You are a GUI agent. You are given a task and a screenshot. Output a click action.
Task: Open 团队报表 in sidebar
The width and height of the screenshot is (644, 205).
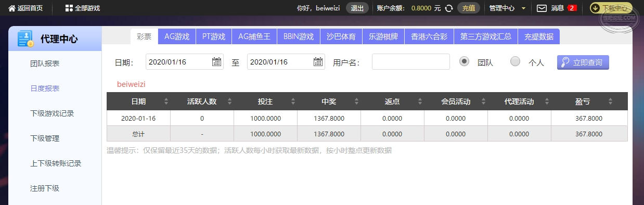tap(45, 63)
